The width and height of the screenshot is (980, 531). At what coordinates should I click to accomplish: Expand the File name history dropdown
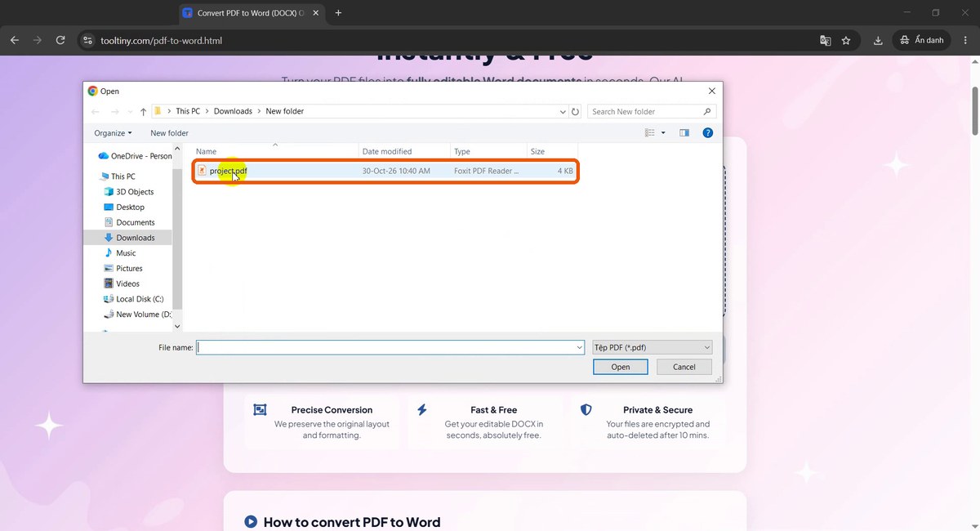point(579,347)
